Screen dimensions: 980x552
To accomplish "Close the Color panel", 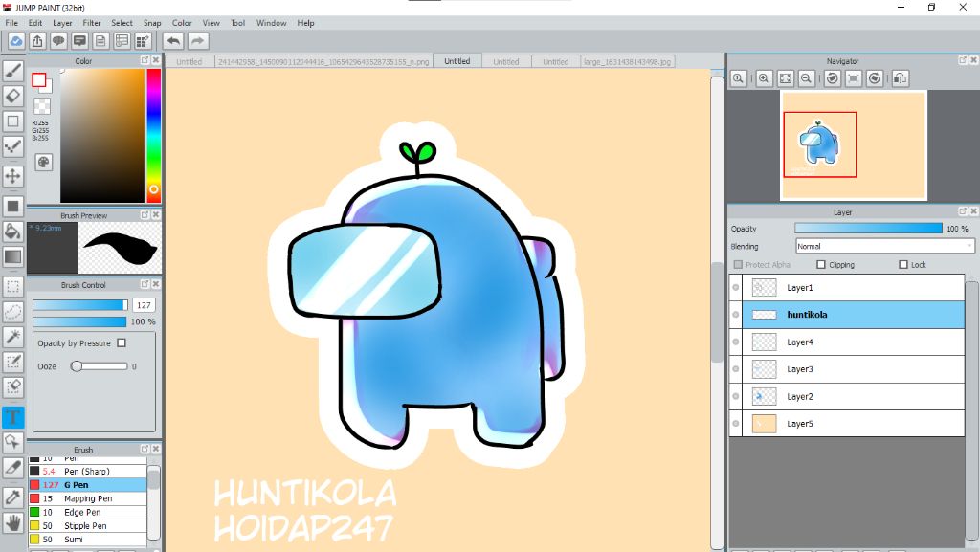I will 156,60.
